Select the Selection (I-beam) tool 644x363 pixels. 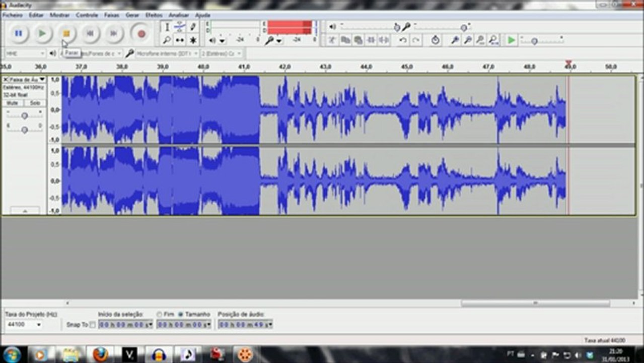tap(167, 27)
